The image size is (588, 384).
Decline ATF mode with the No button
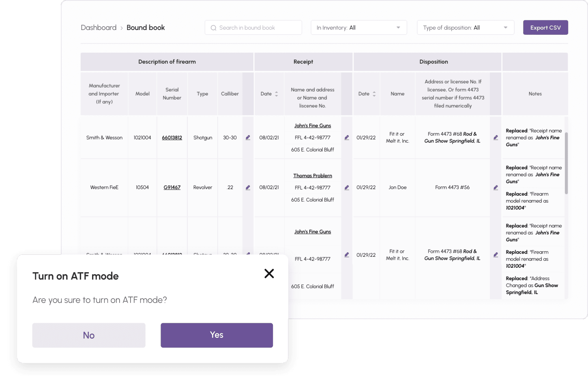point(89,335)
